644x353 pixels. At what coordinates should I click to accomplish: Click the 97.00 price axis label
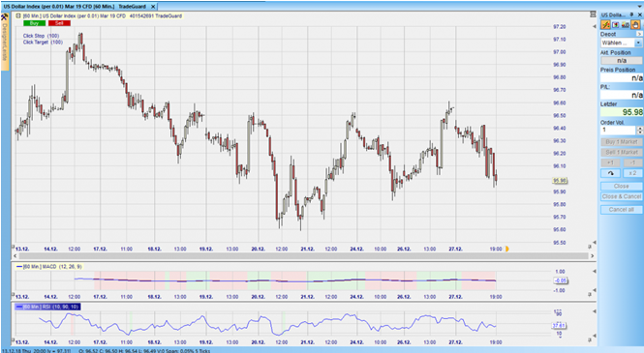pyautogui.click(x=560, y=52)
